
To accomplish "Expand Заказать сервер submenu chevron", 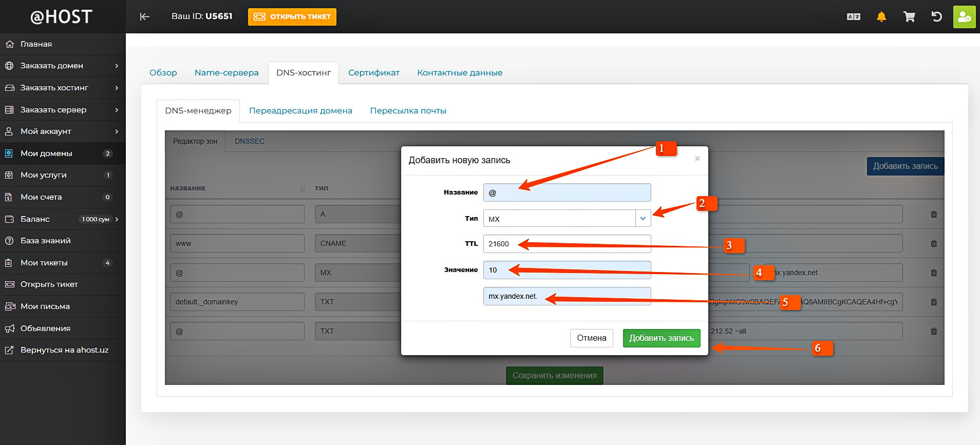I will 117,110.
